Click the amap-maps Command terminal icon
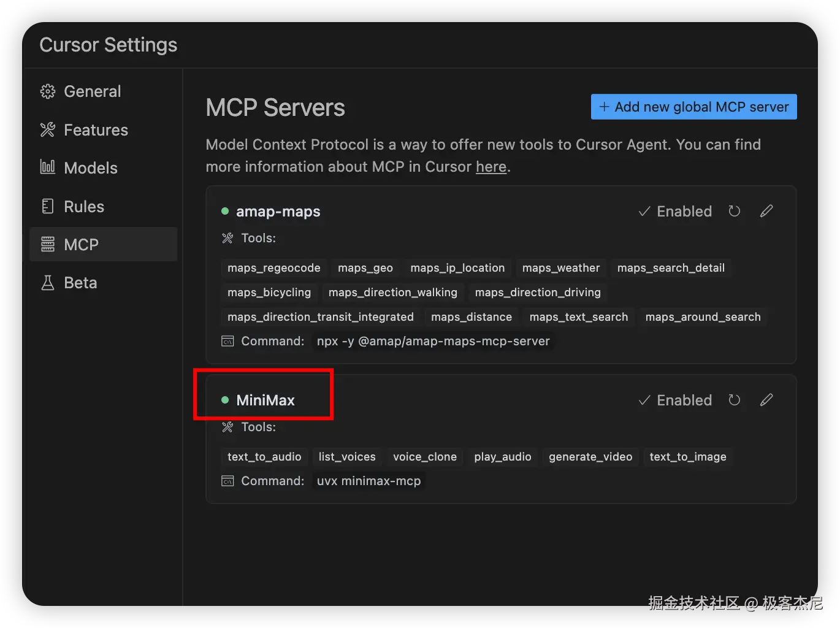 227,341
